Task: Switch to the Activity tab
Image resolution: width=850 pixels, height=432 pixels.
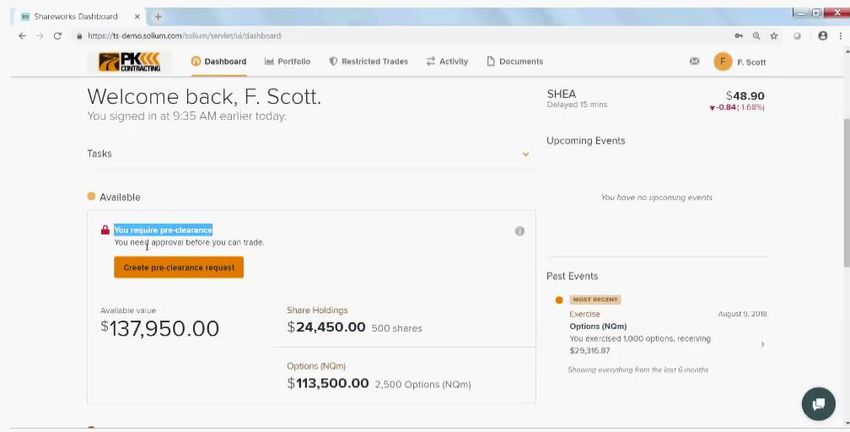Action: tap(447, 61)
